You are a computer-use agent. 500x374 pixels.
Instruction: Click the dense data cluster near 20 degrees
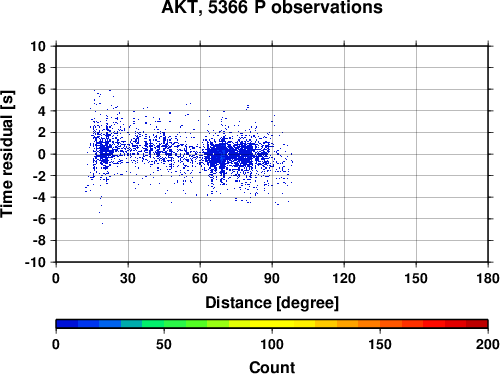[x=105, y=153]
